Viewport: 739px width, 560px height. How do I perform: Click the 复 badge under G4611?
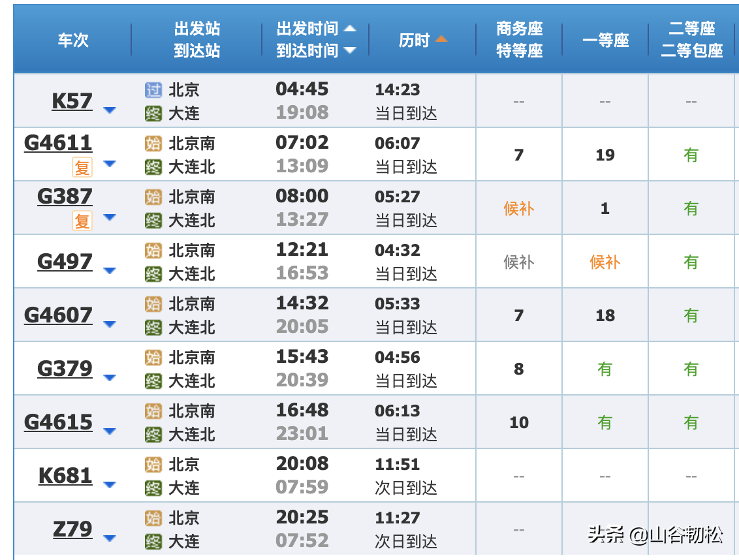pos(82,167)
